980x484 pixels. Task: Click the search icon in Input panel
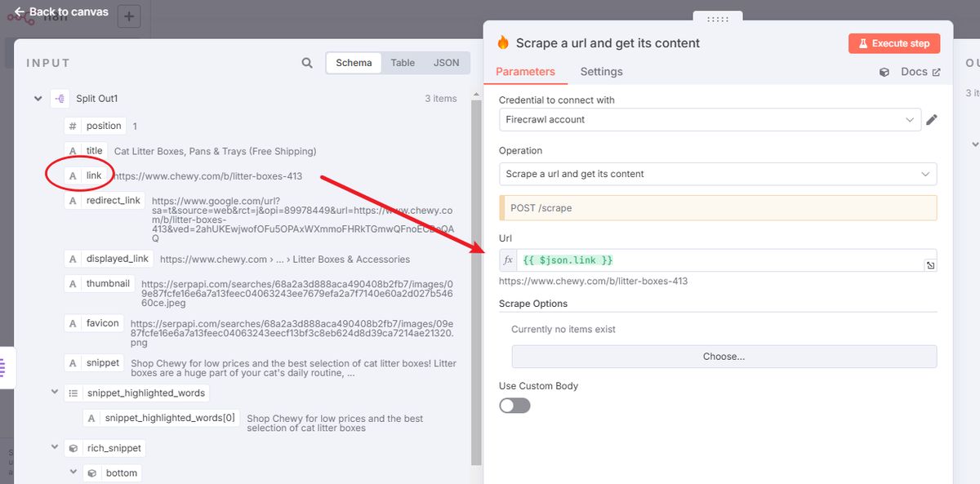point(307,63)
